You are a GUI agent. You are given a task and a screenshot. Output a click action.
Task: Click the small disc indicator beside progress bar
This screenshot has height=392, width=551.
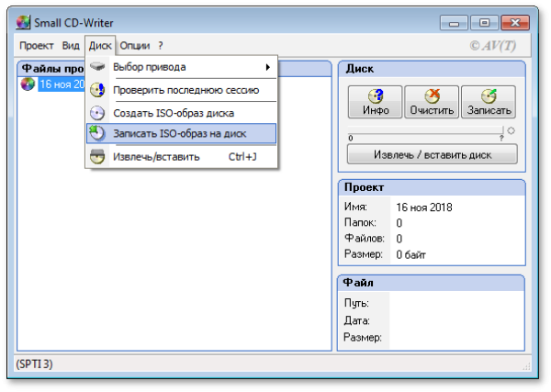pos(511,130)
